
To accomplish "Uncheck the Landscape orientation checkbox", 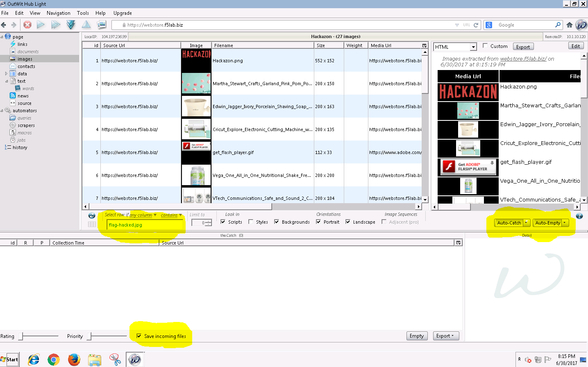I will pyautogui.click(x=348, y=222).
